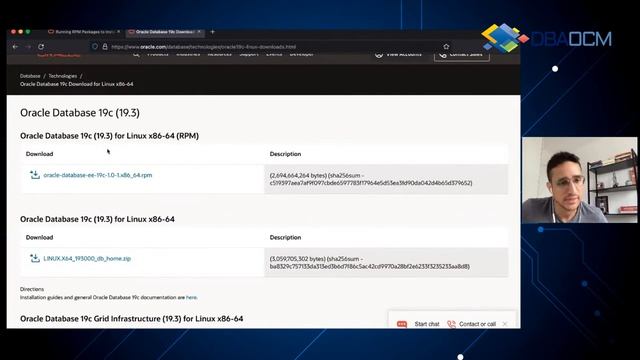Click the db_home zip sha256sum description cell
The image size is (640, 360).
click(x=386, y=262)
